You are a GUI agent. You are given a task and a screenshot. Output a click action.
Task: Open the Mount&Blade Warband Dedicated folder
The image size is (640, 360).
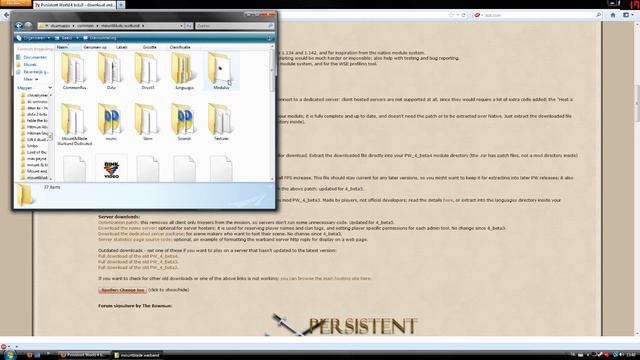pyautogui.click(x=74, y=124)
